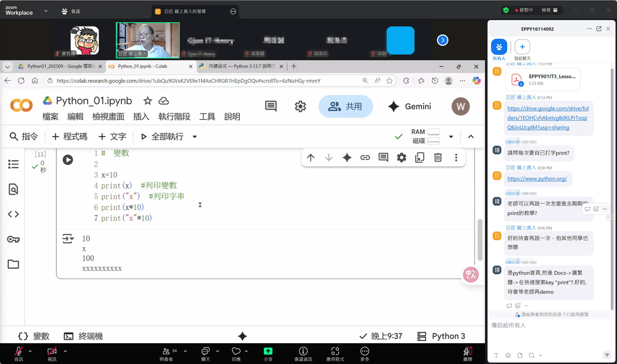Image resolution: width=617 pixels, height=364 pixels.
Task: Open the Files panel in Colab sidebar
Action: [13, 264]
